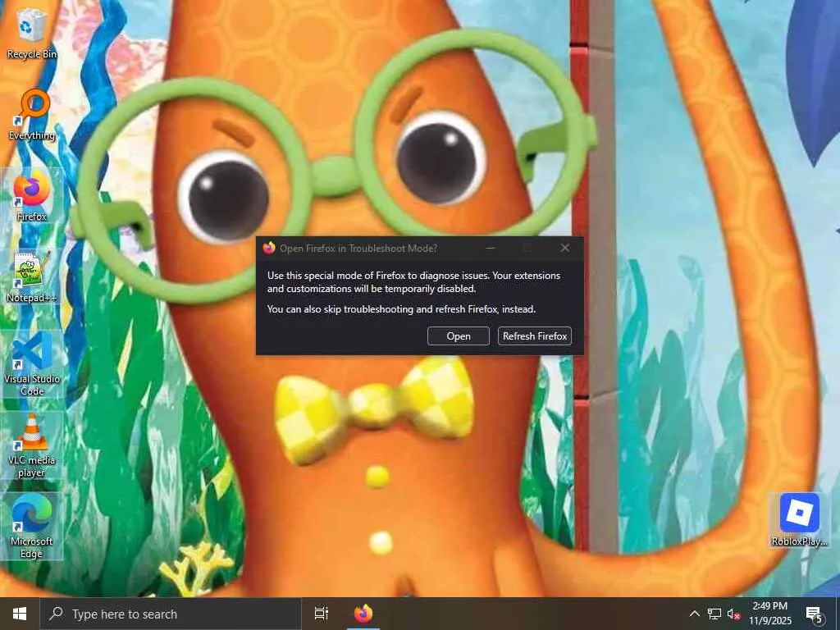Click the Open button in the Firefox dialog

[x=458, y=336]
